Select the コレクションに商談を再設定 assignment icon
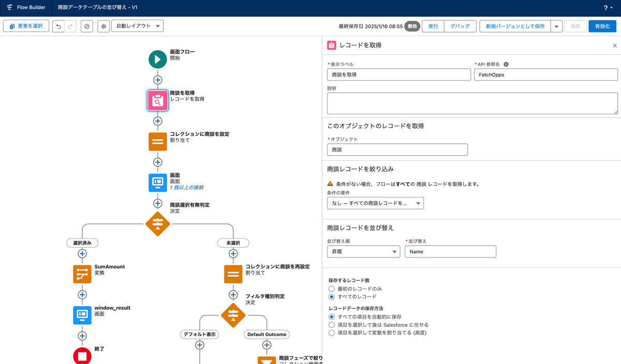The width and height of the screenshot is (621, 364). [233, 274]
